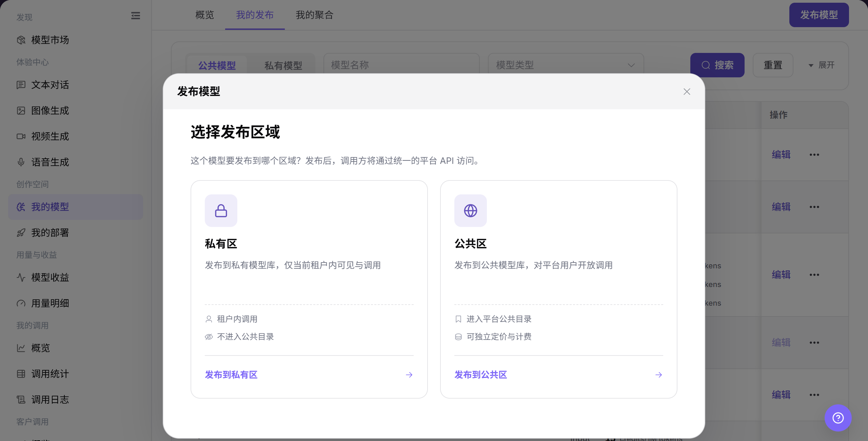Screen dimensions: 868x441
Task: Click the top-right 发布模型 button
Action: pyautogui.click(x=819, y=15)
